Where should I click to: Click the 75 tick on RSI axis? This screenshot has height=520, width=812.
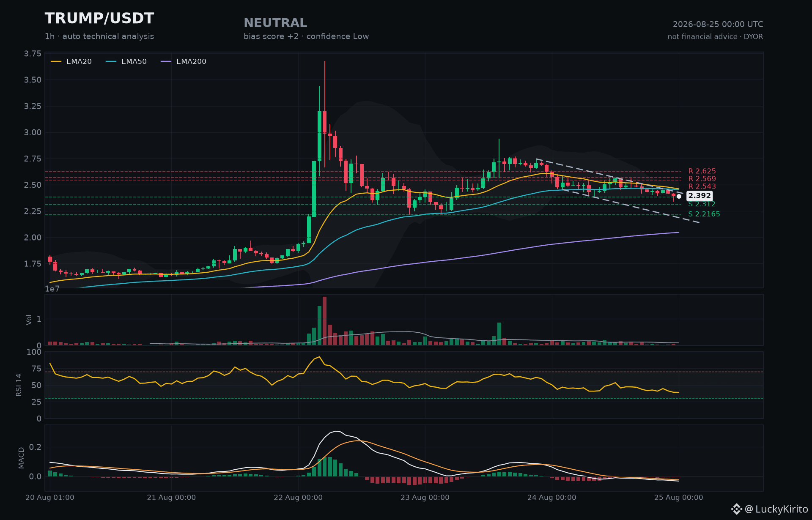pyautogui.click(x=37, y=369)
